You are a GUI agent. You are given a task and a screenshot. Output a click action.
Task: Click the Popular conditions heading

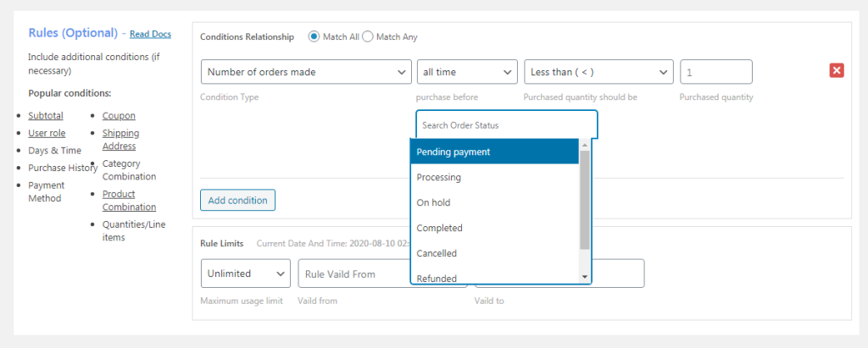pyautogui.click(x=70, y=93)
